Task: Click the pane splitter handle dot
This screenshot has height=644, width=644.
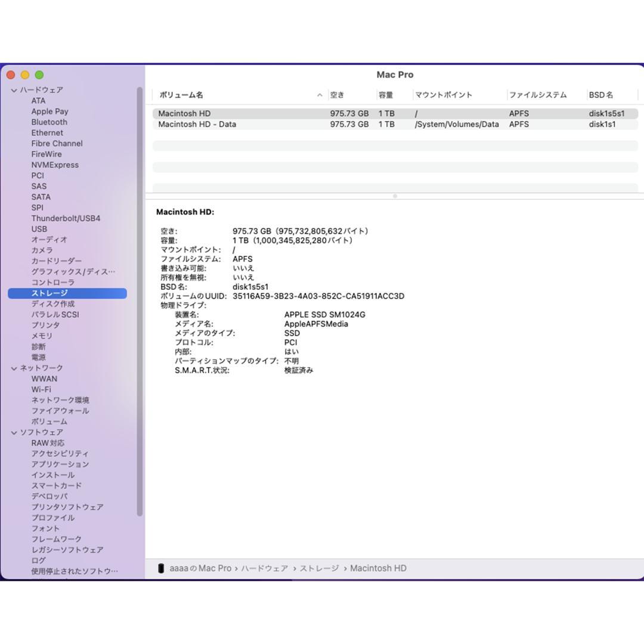Action: click(x=395, y=196)
